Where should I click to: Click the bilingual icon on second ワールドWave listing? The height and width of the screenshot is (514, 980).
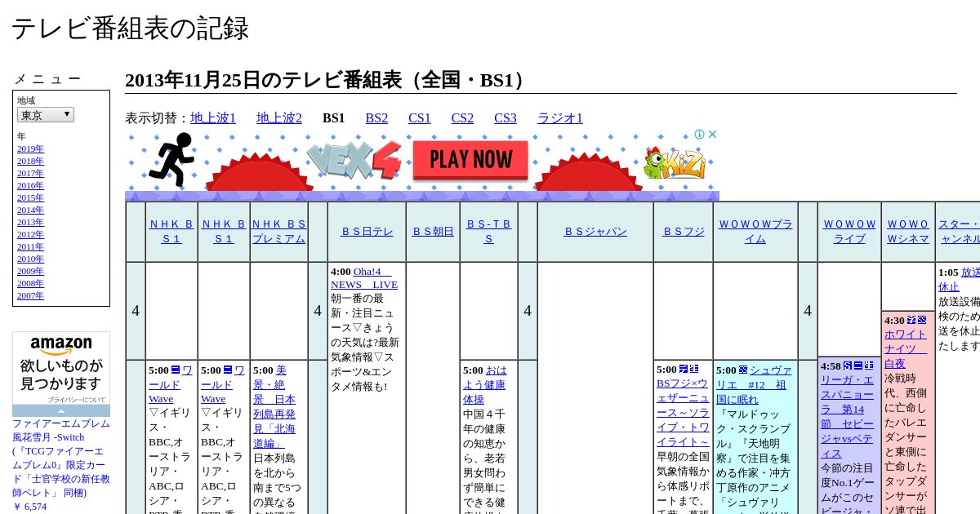click(x=228, y=370)
